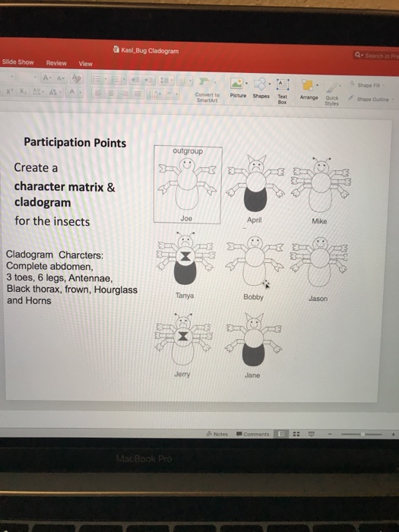Open the Slide Show ribbon tab
399x532 pixels.
(17, 62)
